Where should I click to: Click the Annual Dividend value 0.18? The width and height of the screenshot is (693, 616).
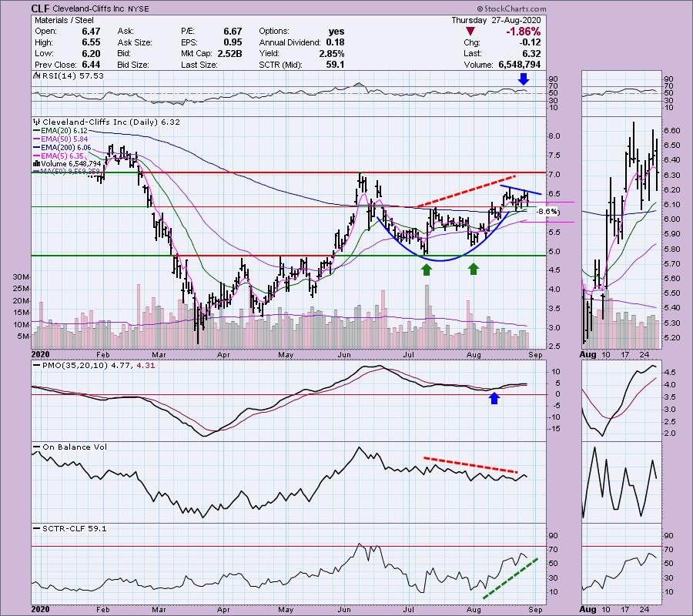[x=336, y=42]
